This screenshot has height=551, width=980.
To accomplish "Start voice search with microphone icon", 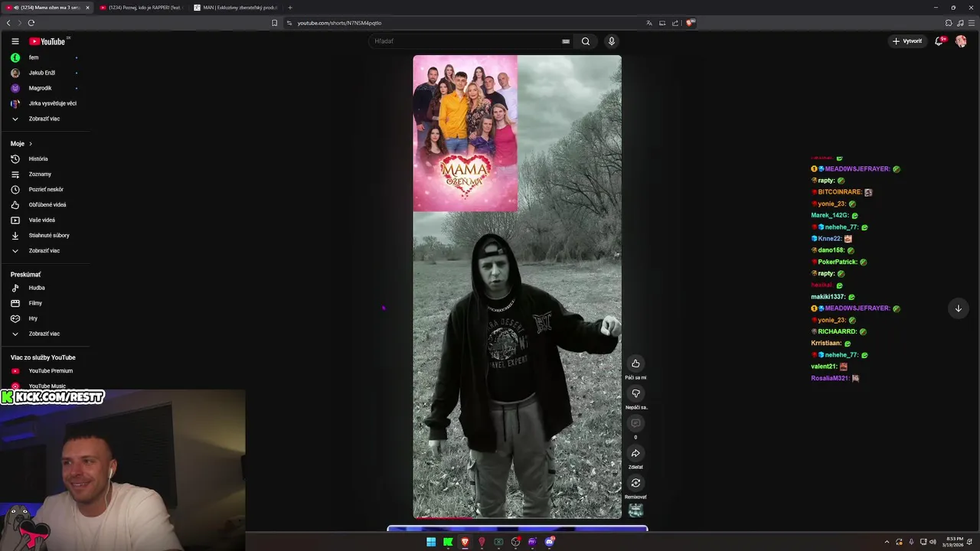I will click(611, 41).
